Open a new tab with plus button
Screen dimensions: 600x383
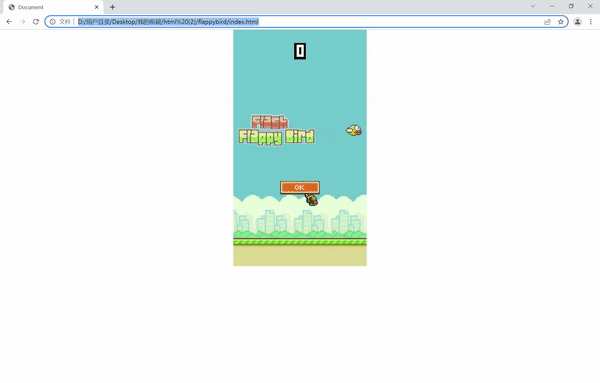(x=112, y=7)
